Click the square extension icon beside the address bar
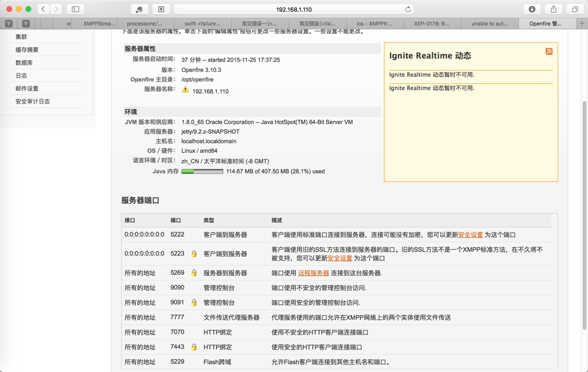588x372 pixels. tap(161, 9)
